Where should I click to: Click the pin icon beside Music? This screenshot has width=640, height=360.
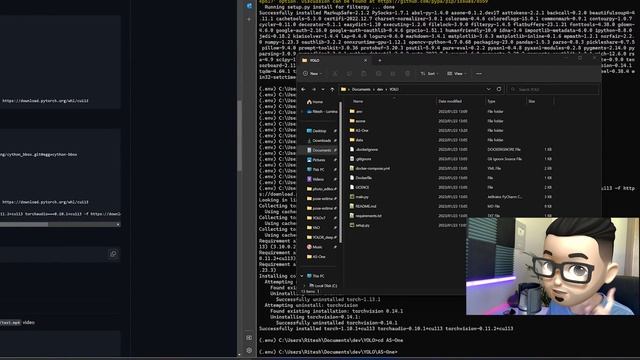tap(335, 247)
